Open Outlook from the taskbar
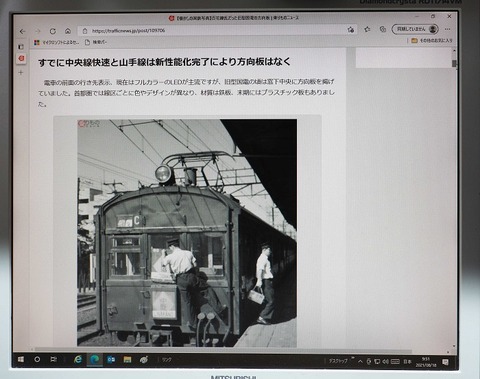Image resolution: width=480 pixels, height=379 pixels. pyautogui.click(x=111, y=359)
